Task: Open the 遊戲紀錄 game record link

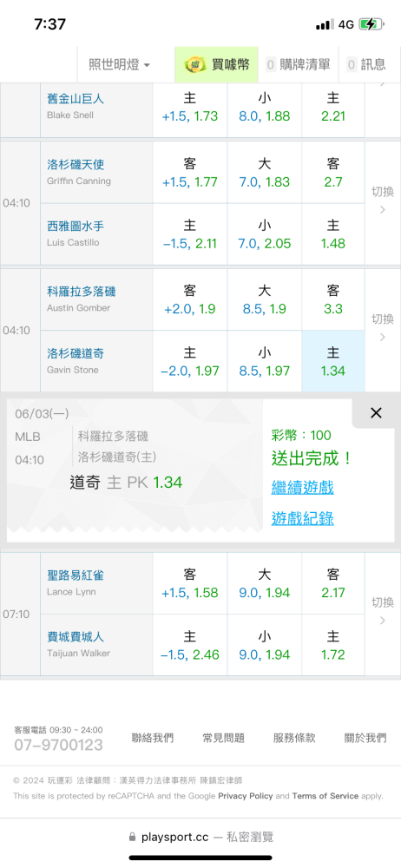Action: click(x=302, y=518)
